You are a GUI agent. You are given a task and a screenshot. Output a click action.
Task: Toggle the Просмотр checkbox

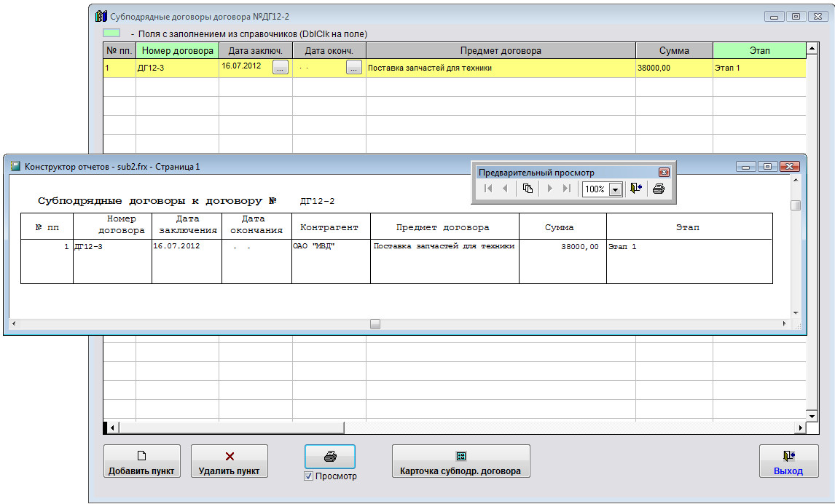309,476
